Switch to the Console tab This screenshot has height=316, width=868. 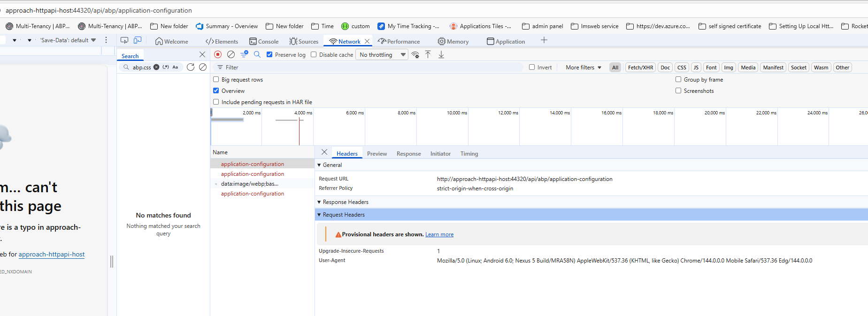(264, 41)
